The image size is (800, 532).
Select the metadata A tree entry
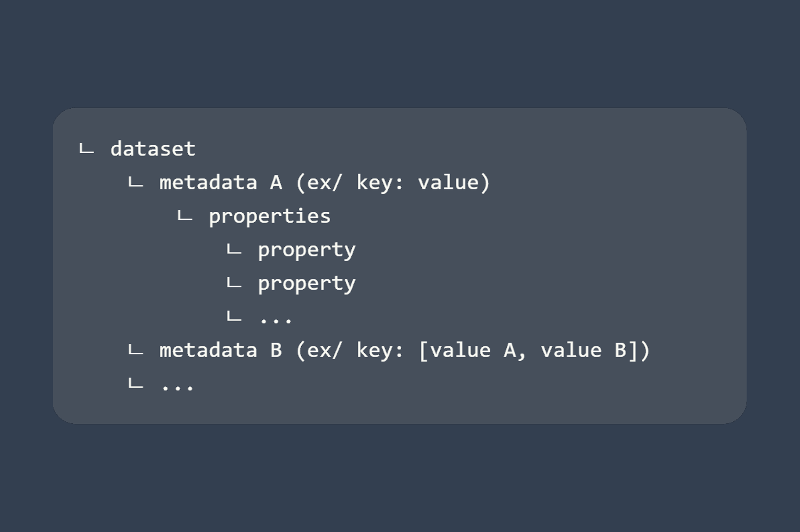click(x=220, y=183)
